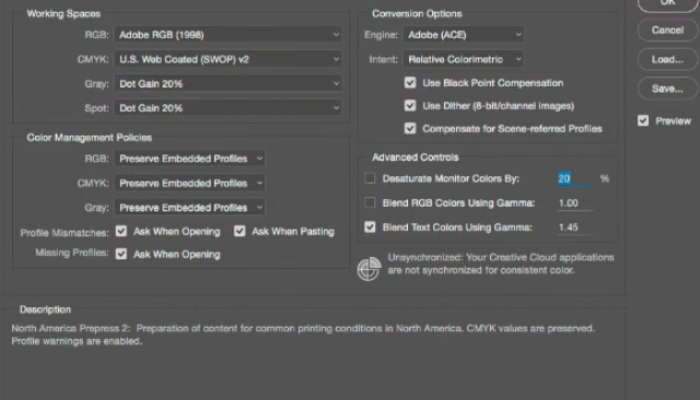The image size is (700, 400).
Task: Click the Save... button
Action: tap(667, 88)
